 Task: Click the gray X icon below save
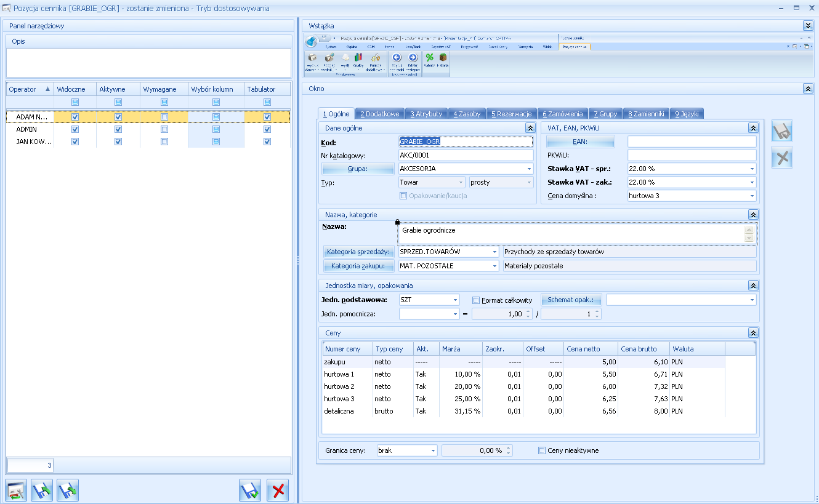coord(782,158)
